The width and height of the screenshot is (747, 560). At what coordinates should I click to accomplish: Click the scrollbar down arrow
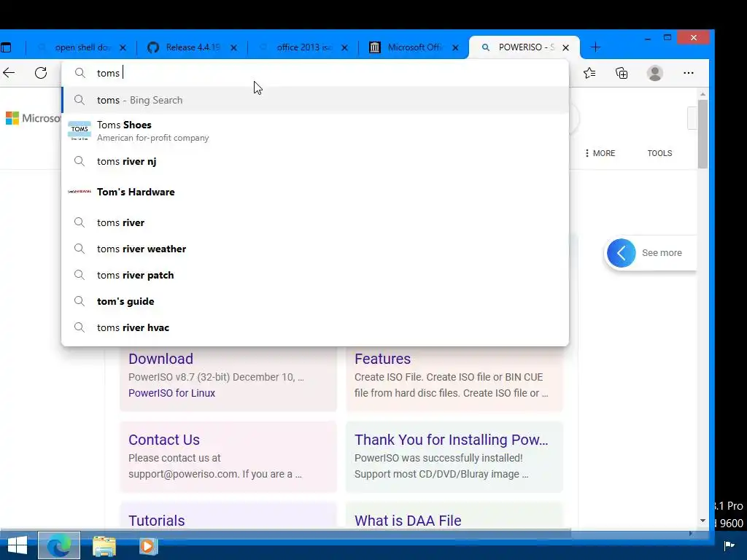703,521
